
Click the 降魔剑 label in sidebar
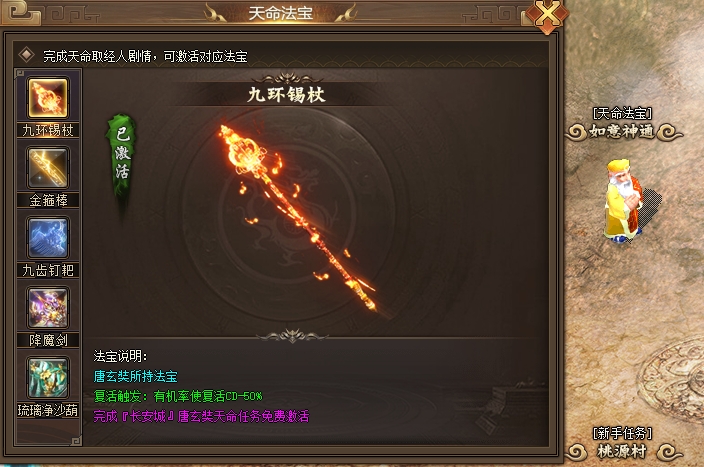[x=48, y=340]
